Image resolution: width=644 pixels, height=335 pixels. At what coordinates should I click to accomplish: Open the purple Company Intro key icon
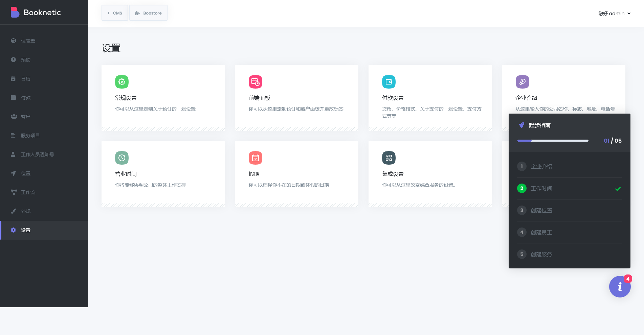(522, 82)
